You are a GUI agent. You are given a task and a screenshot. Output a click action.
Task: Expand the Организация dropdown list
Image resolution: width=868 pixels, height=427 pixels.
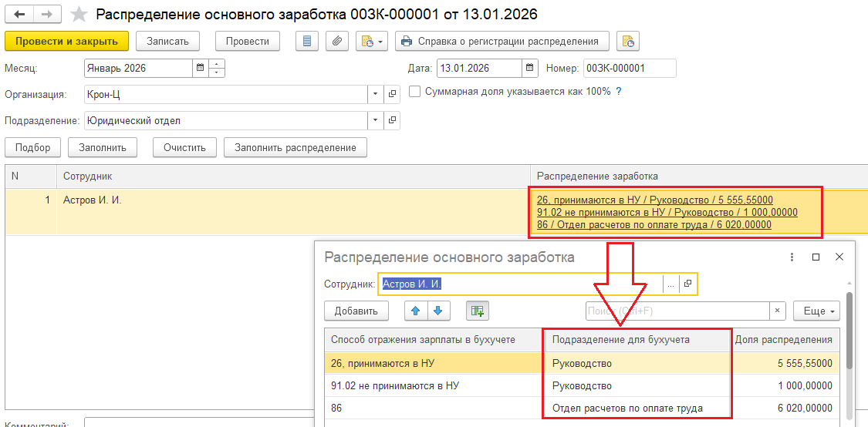(375, 94)
